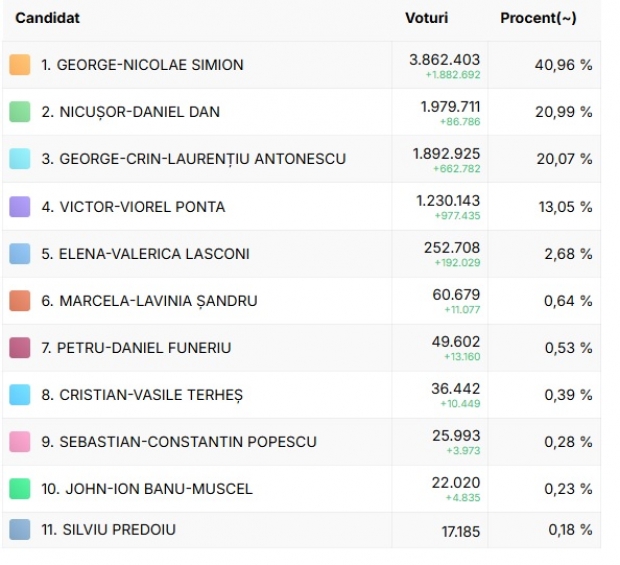Click the coral swatch for Marcela-Lavinia Șandru
620x565 pixels.
pyautogui.click(x=20, y=301)
